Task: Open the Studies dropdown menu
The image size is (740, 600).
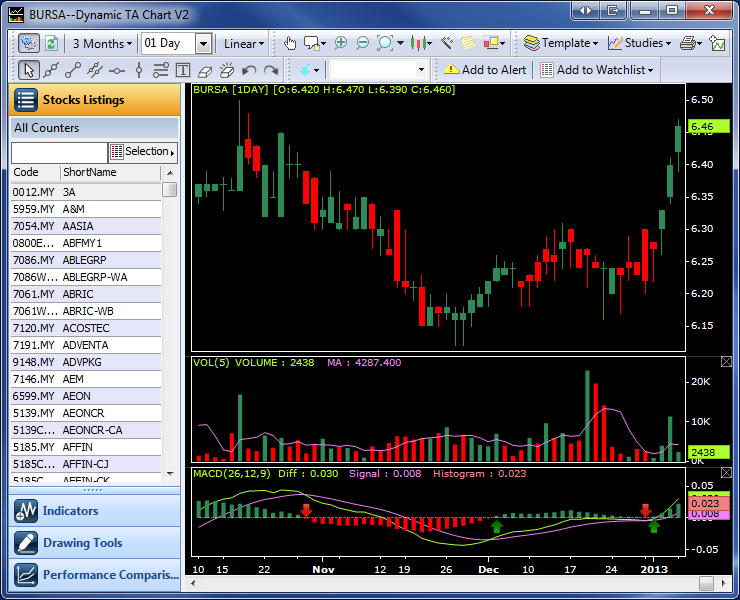Action: (x=639, y=43)
